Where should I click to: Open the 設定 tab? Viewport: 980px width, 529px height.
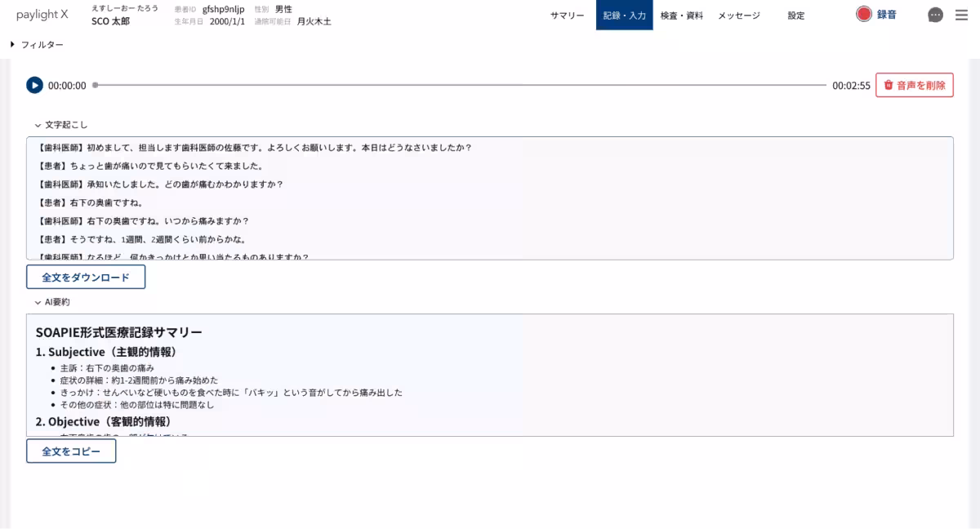(x=796, y=15)
